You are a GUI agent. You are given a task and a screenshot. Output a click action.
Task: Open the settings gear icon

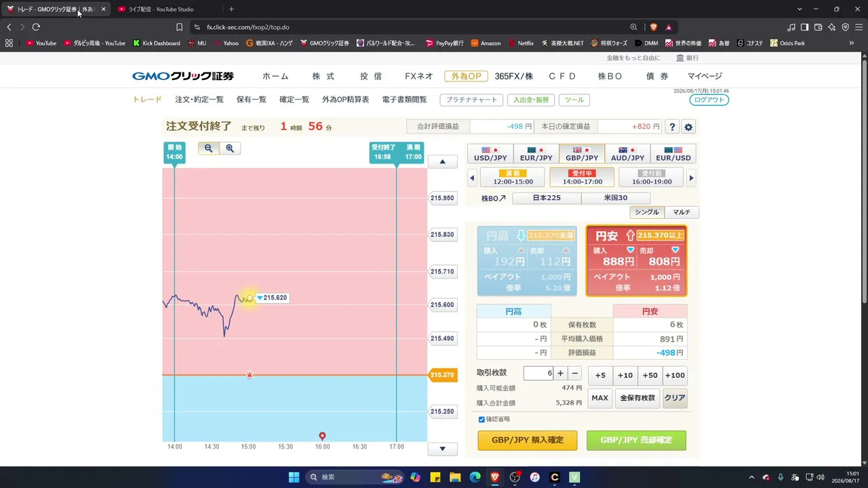point(688,127)
